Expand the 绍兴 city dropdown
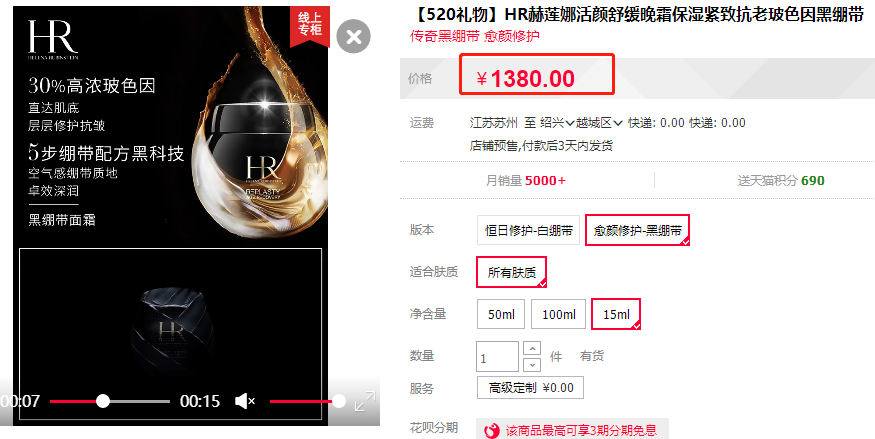This screenshot has width=875, height=439. tap(557, 123)
